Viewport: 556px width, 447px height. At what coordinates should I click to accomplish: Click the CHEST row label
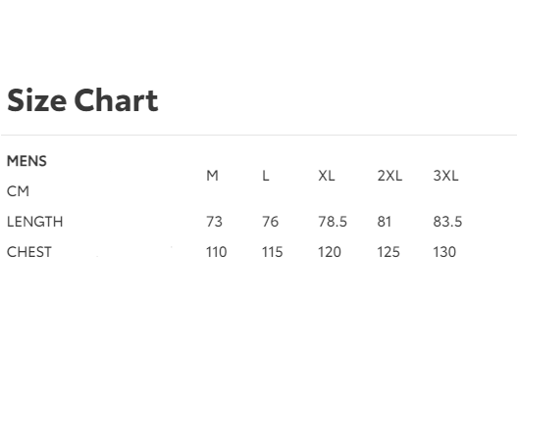29,252
